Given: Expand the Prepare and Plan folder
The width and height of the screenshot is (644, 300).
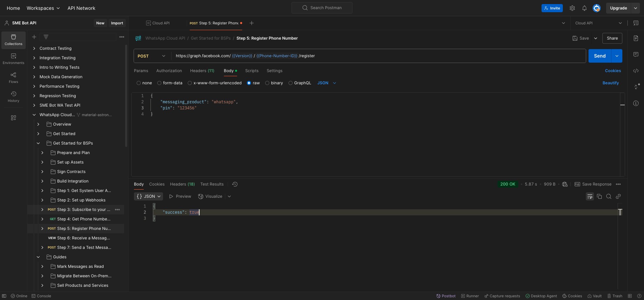Looking at the screenshot, I should tap(42, 153).
